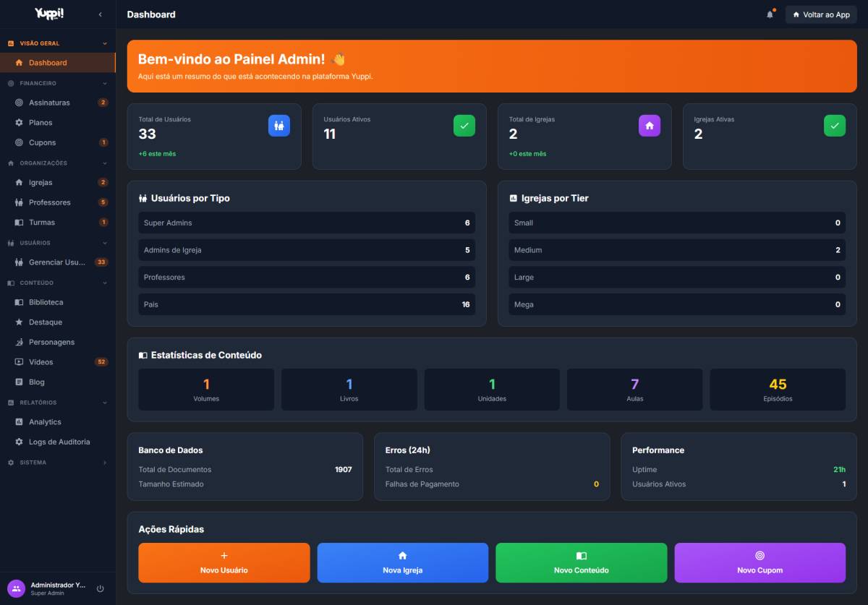This screenshot has width=868, height=605.
Task: Click the Unidades stat tile
Action: [492, 390]
